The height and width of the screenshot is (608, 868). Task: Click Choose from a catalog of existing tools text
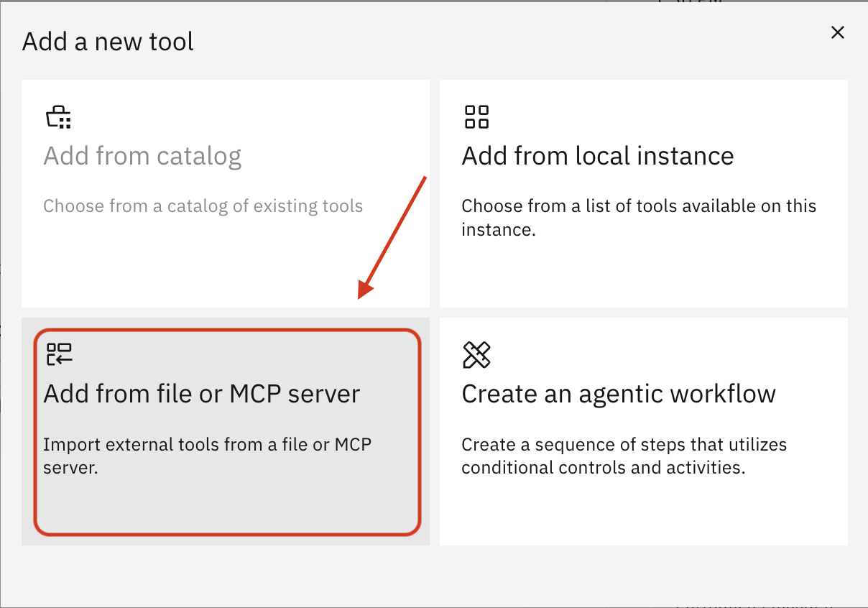coord(203,206)
